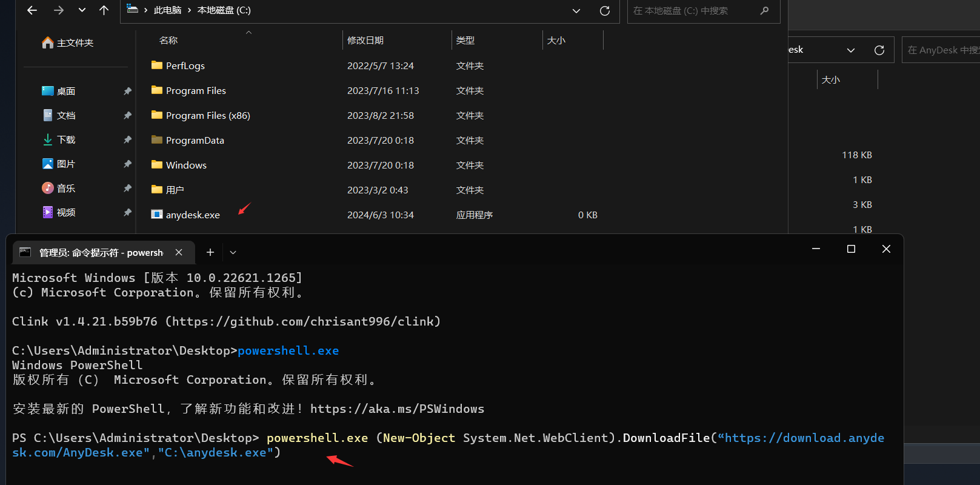This screenshot has height=485, width=980.
Task: Select the Program Files (x86) folder
Action: [201, 115]
